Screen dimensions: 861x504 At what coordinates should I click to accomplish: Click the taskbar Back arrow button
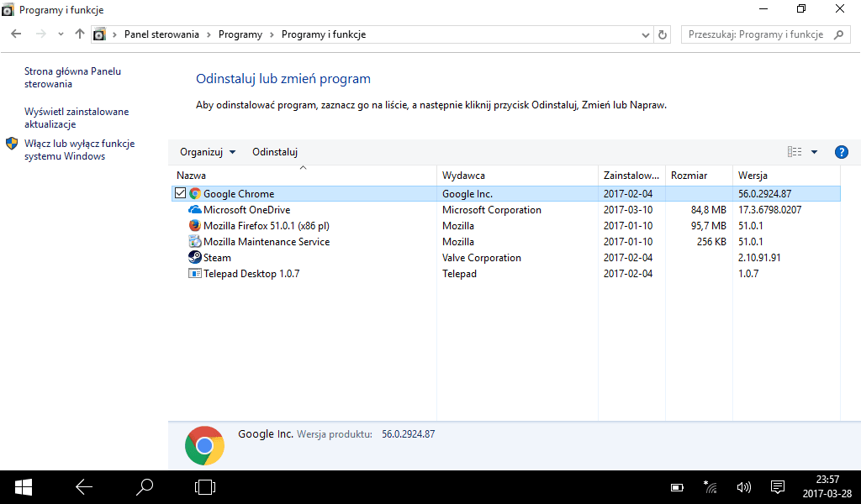(x=84, y=487)
